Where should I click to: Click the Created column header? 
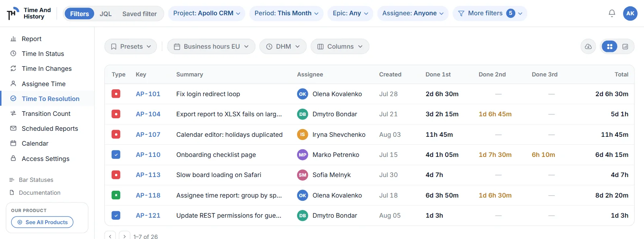click(390, 74)
